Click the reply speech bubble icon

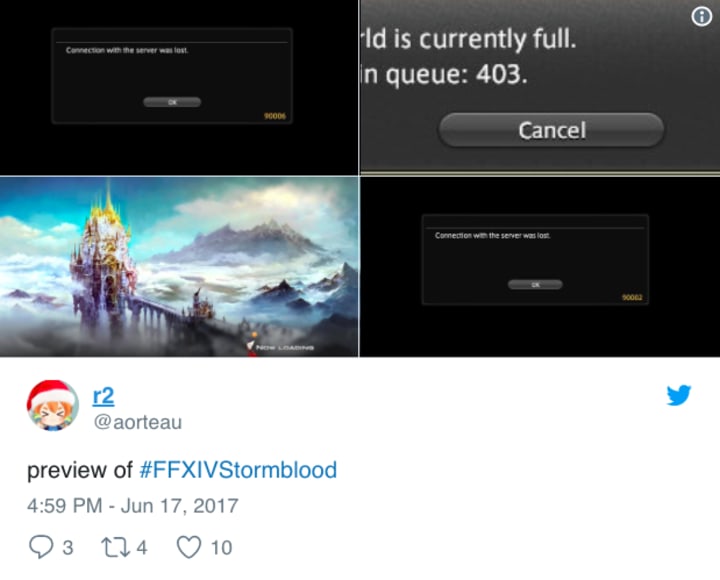[41, 547]
